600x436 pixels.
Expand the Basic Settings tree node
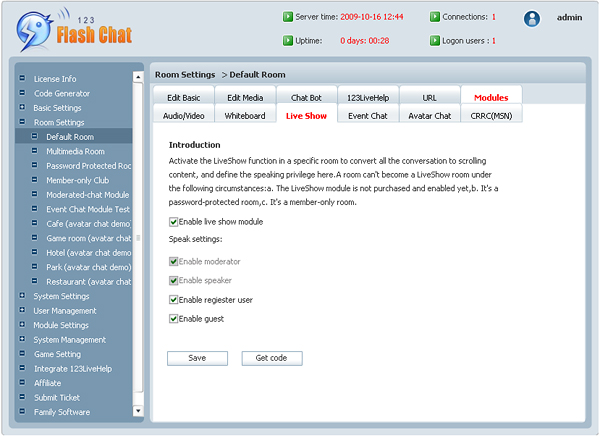pos(22,107)
